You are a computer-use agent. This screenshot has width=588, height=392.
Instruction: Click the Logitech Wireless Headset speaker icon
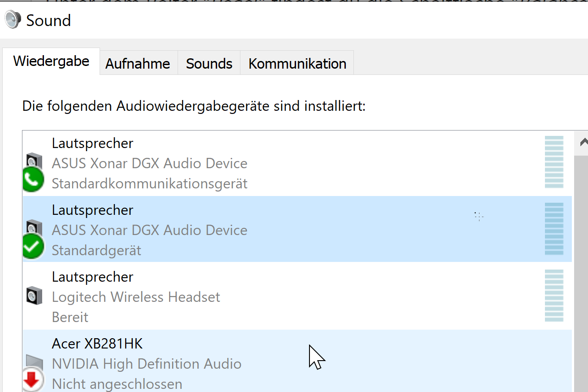coord(34,296)
